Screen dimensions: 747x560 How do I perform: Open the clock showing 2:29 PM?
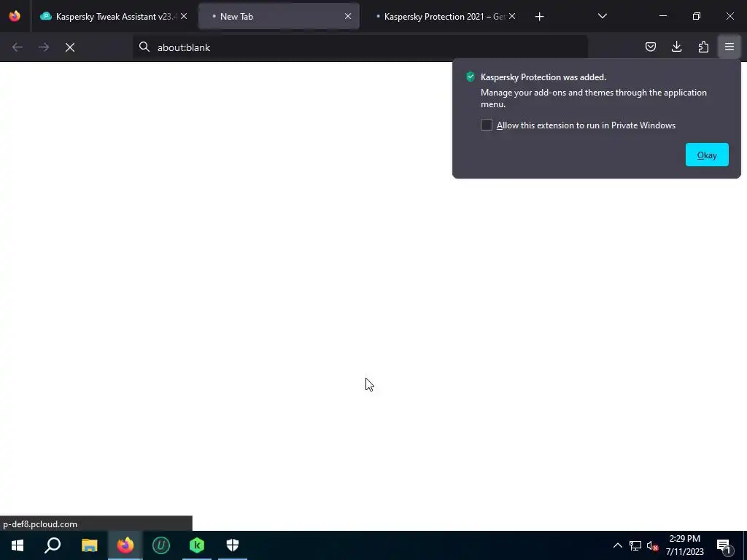(684, 545)
